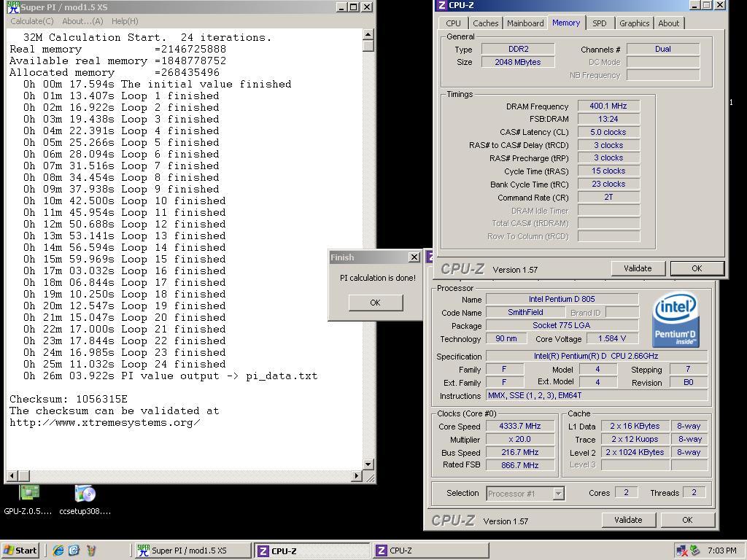747x560 pixels.
Task: Open the About tab in CPU-Z
Action: click(x=668, y=23)
